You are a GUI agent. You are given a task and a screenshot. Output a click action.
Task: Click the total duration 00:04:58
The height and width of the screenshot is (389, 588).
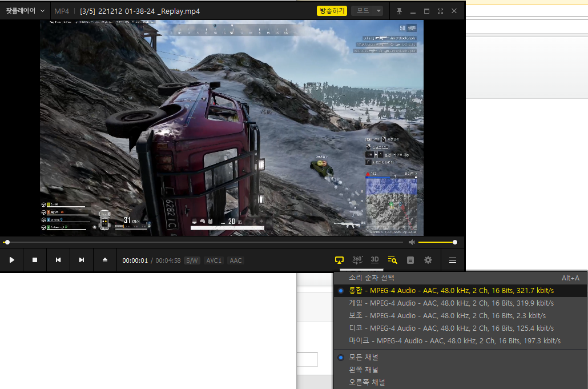[x=168, y=260]
